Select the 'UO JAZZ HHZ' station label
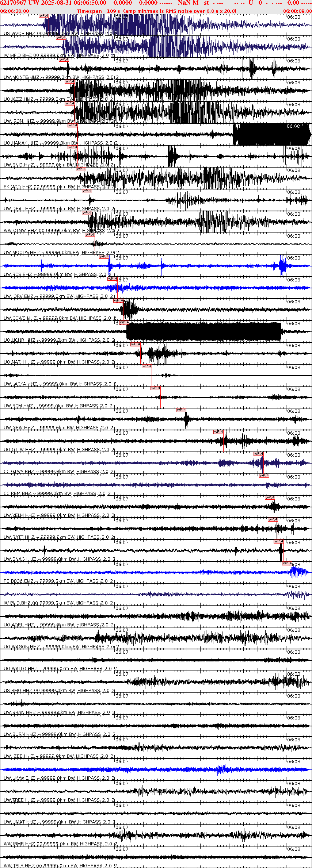Viewport: 312px width, 868px height. 19,99
